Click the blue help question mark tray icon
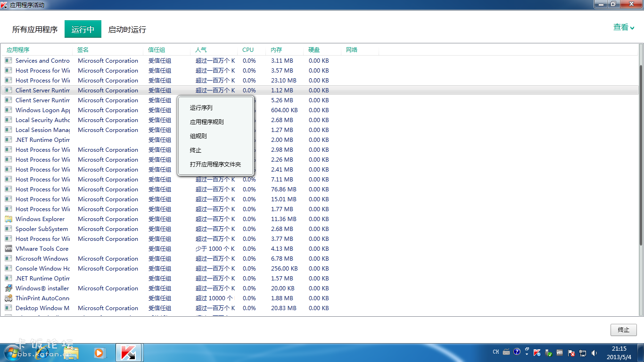644x362 pixels. [x=517, y=352]
